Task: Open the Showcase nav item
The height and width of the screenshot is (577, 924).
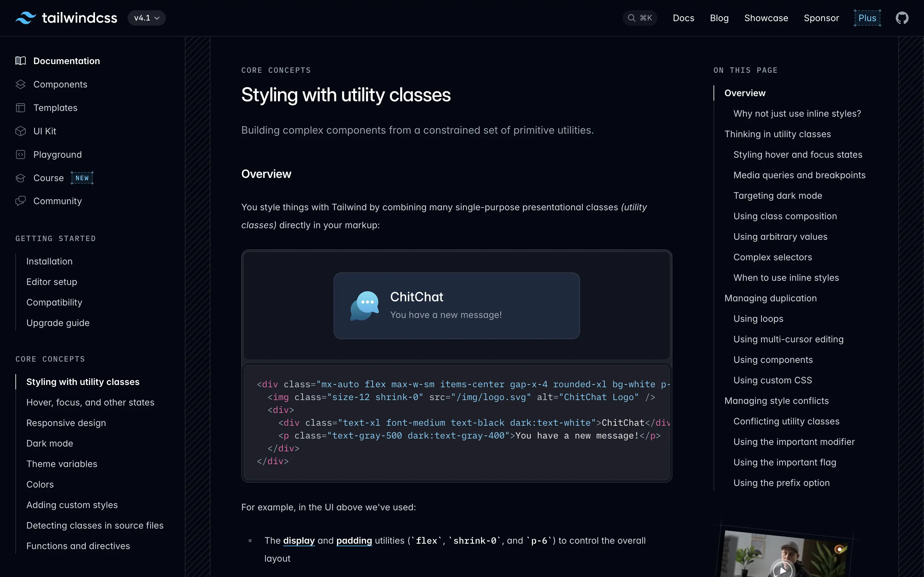Action: coord(766,18)
